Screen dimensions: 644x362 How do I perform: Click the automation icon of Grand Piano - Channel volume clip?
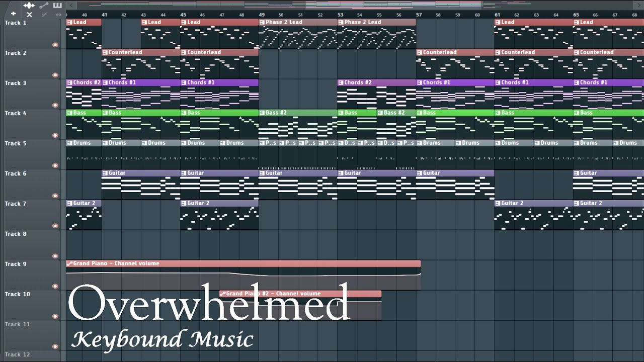pos(69,263)
